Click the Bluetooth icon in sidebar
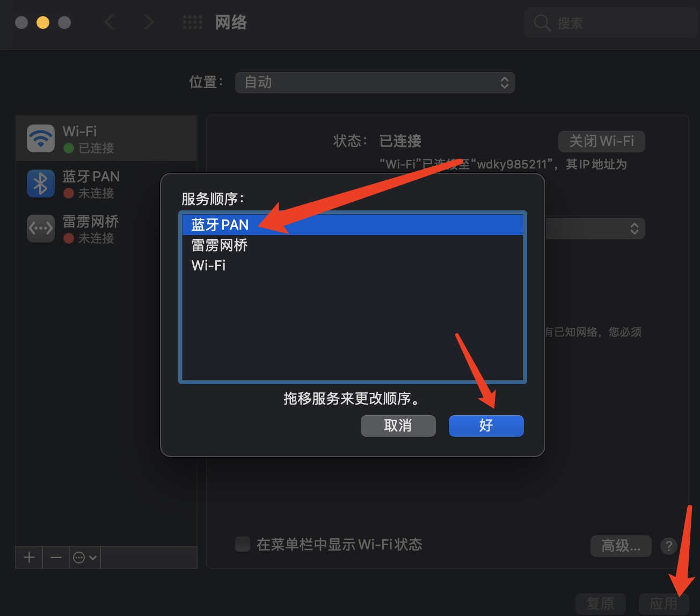Image resolution: width=700 pixels, height=616 pixels. 41,184
